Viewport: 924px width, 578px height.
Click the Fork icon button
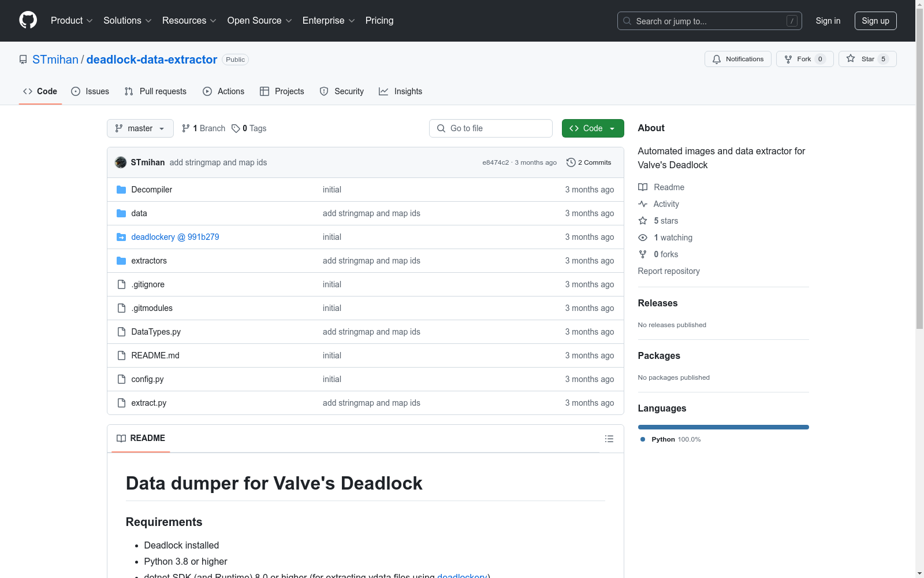[x=788, y=59]
